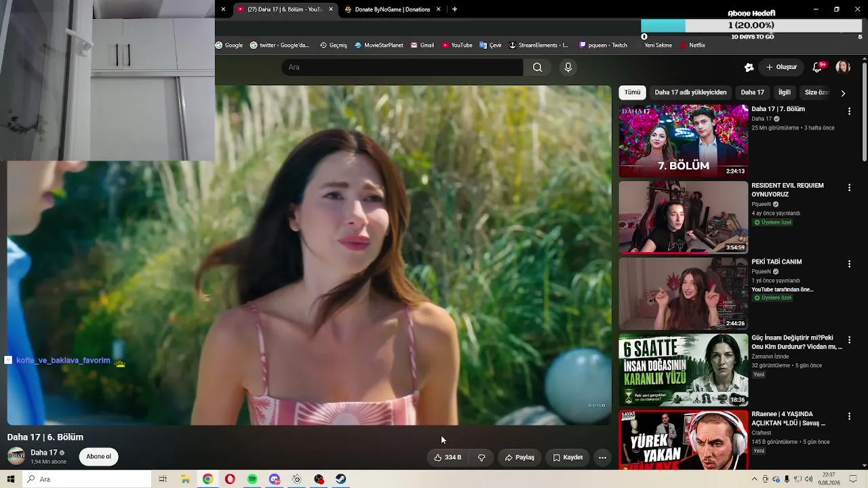Screen dimensions: 868x488
Task: Open the pqueen - Twitch bookmark
Action: click(x=603, y=45)
